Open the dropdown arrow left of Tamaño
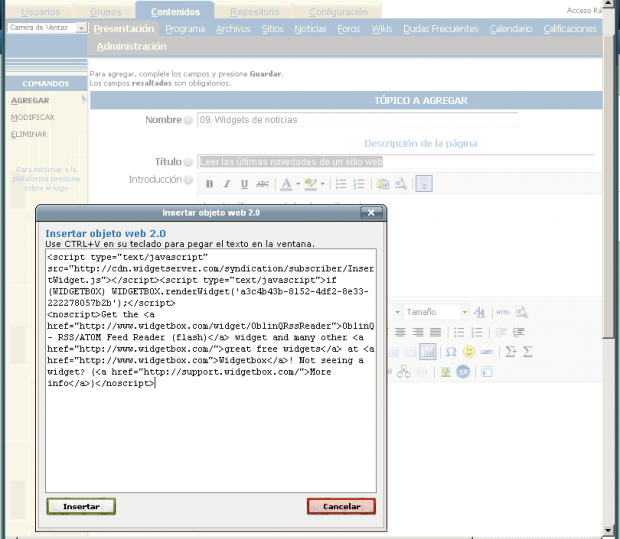 (x=398, y=312)
